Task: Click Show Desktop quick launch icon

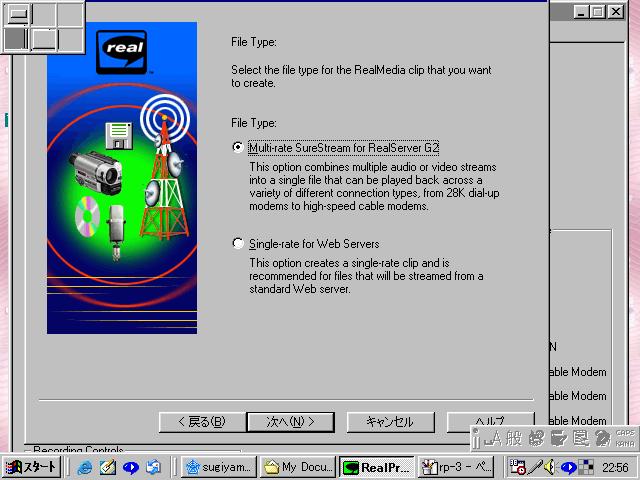Action: 153,467
